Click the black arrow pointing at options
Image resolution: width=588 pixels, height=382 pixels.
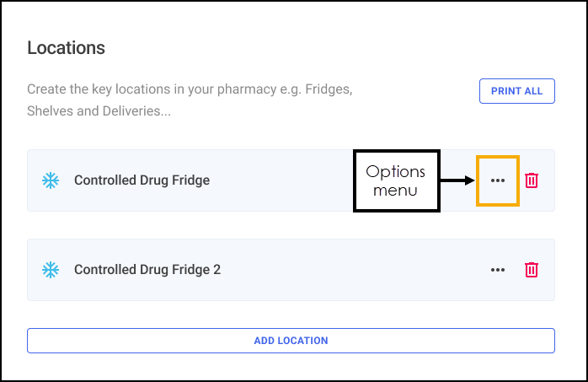point(457,180)
